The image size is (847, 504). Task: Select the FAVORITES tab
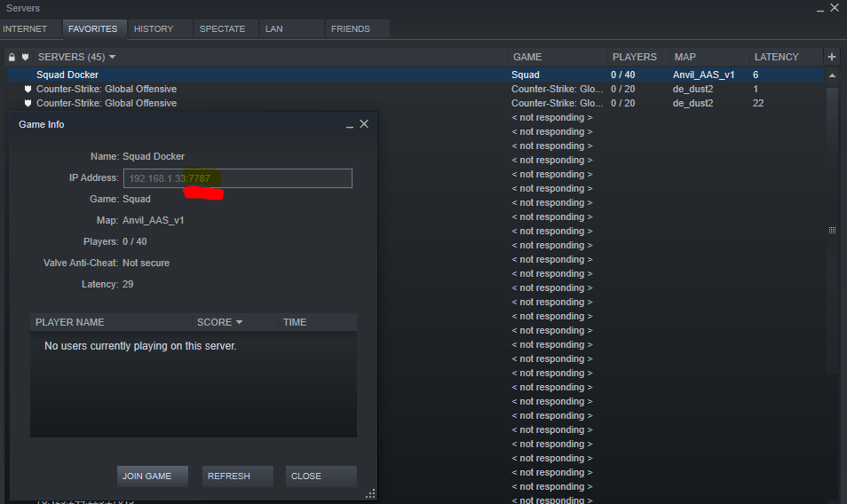(93, 29)
